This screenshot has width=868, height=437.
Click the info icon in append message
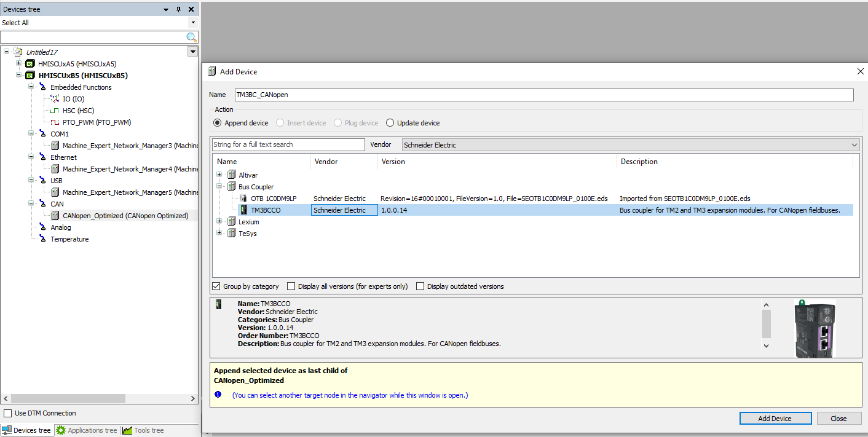[x=218, y=395]
